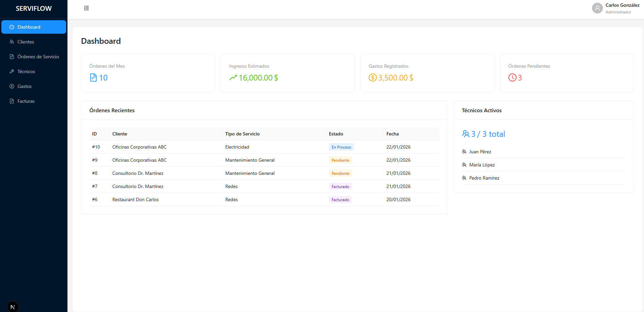644x312 pixels.
Task: Click the document icon on Órdenes del Mes card
Action: click(93, 77)
